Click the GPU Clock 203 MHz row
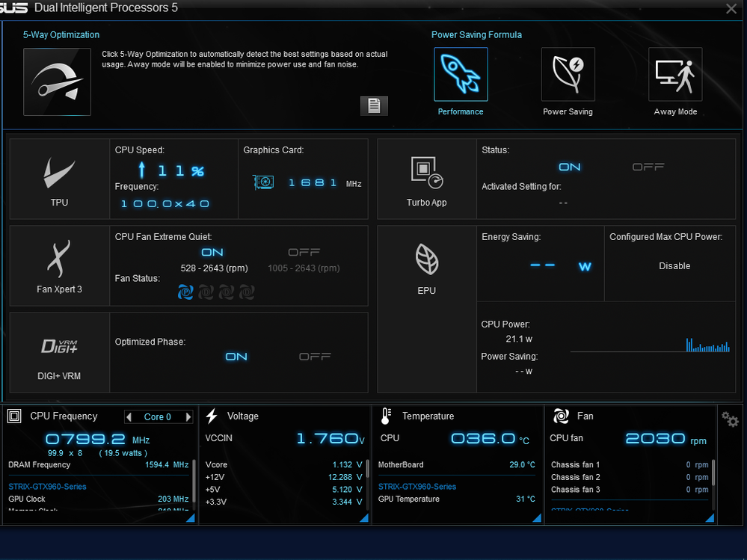 (x=99, y=499)
